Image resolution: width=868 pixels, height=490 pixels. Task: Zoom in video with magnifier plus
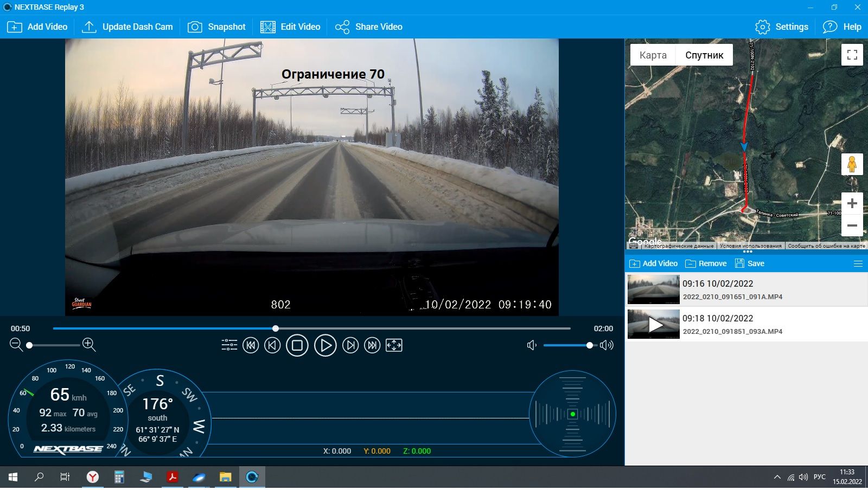pyautogui.click(x=89, y=345)
